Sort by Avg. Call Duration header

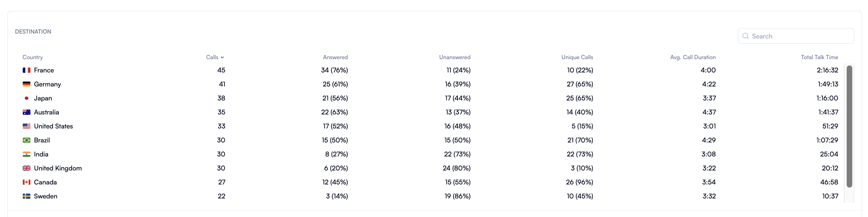(x=693, y=57)
